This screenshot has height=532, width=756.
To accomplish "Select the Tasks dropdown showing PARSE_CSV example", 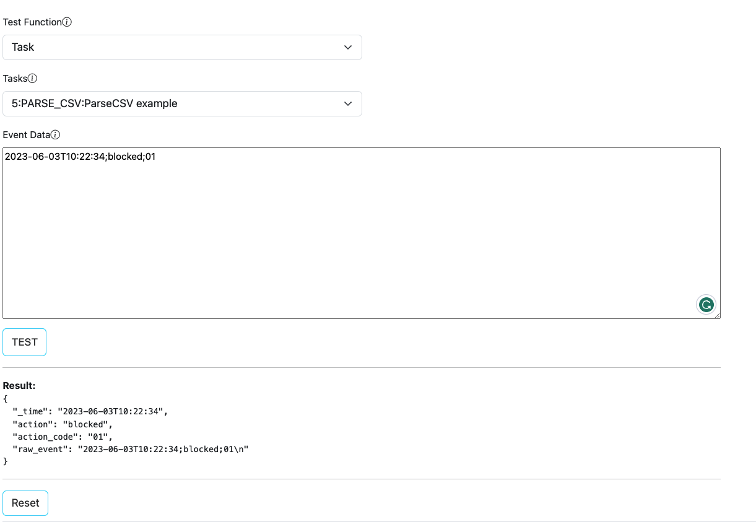I will tap(182, 104).
